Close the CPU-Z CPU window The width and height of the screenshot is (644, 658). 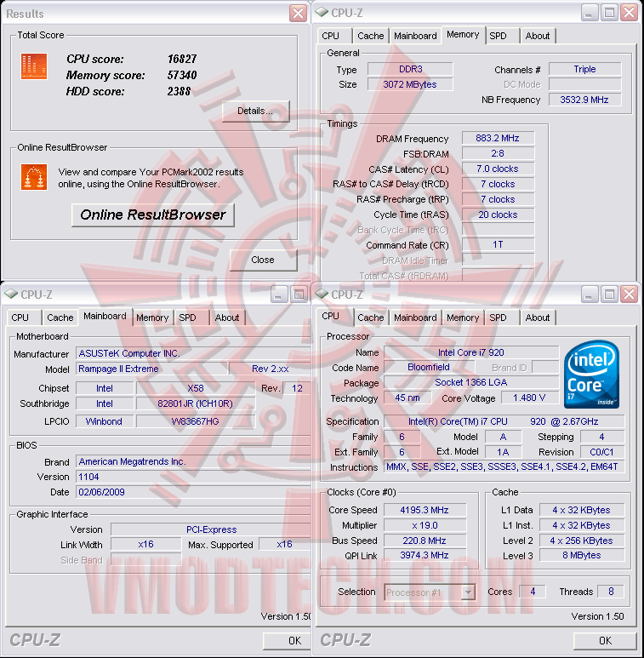click(x=630, y=295)
